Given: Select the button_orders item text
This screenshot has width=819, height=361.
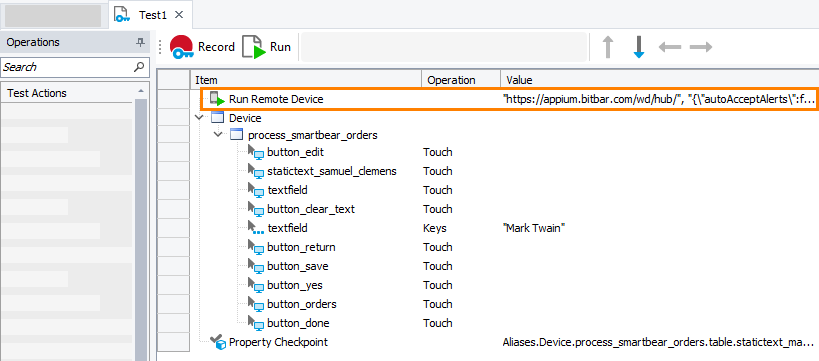Looking at the screenshot, I should [x=302, y=304].
